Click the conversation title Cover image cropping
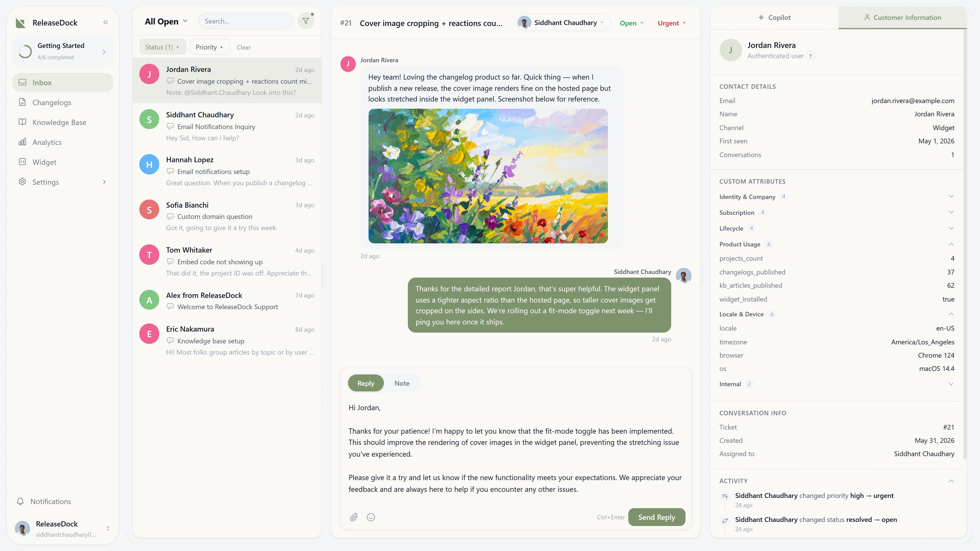The width and height of the screenshot is (980, 551). click(x=431, y=23)
